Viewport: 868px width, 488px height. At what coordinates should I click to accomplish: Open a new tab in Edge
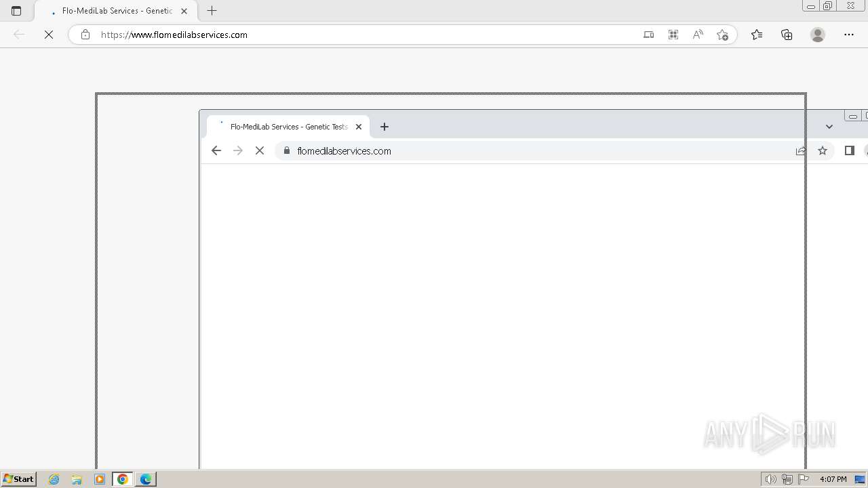click(x=212, y=11)
